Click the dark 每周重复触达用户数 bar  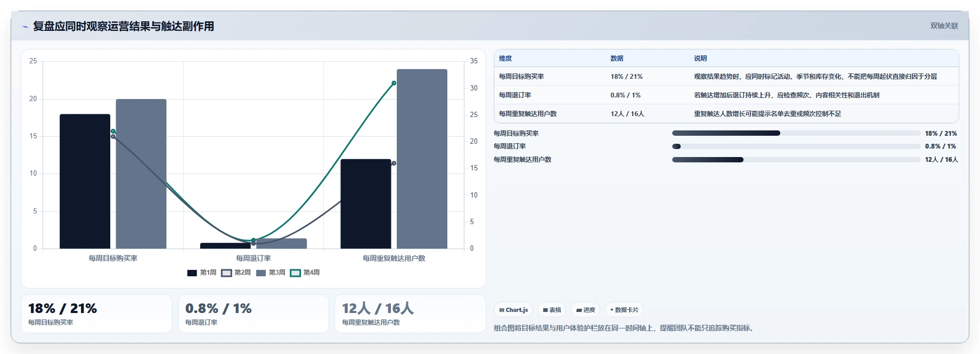point(366,204)
